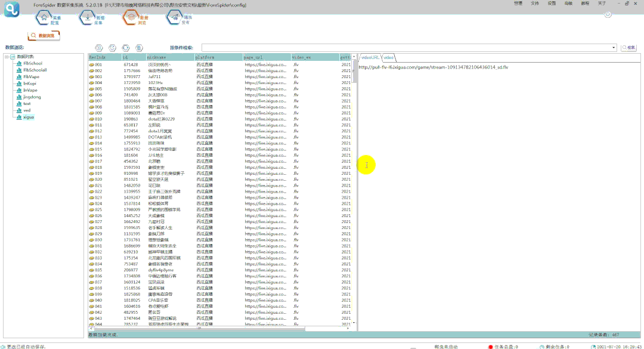Sort by the video_ex column header

click(315, 57)
